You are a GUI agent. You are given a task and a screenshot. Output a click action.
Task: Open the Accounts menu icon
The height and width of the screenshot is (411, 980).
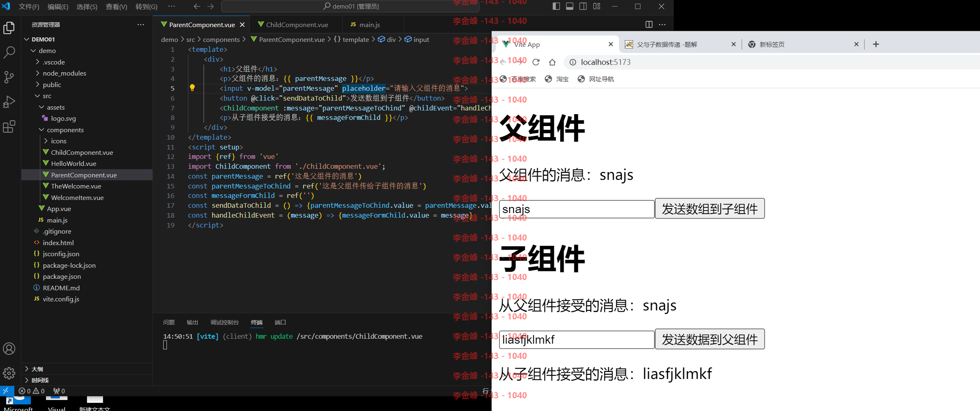coord(9,349)
